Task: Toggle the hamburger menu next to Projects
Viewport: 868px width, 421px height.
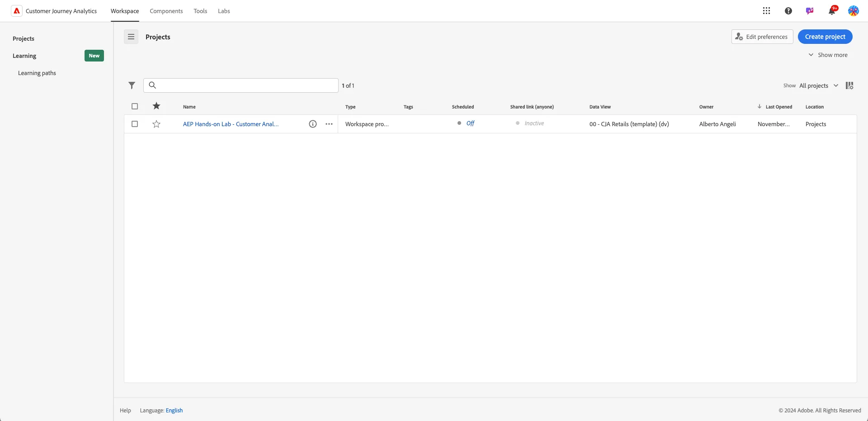Action: (x=131, y=37)
